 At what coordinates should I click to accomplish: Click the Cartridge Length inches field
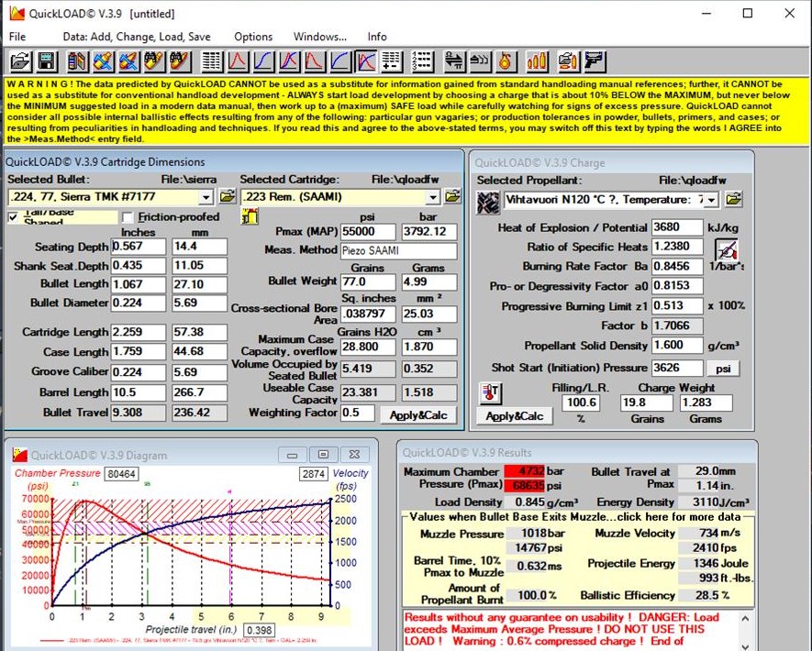[139, 332]
